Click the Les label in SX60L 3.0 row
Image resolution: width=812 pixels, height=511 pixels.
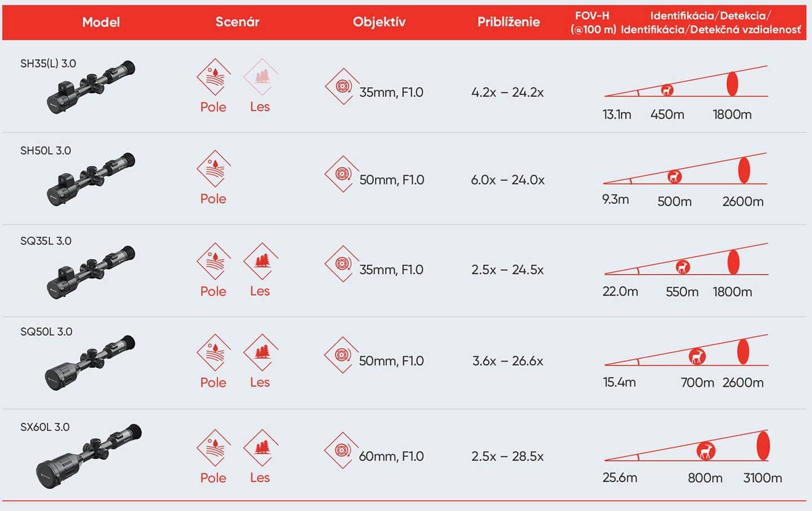[x=260, y=478]
